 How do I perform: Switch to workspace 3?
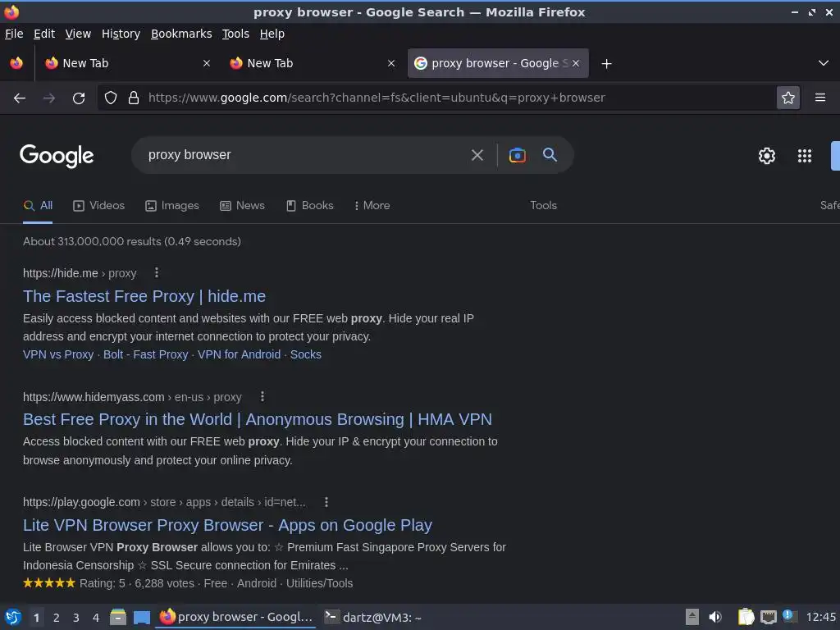click(76, 618)
